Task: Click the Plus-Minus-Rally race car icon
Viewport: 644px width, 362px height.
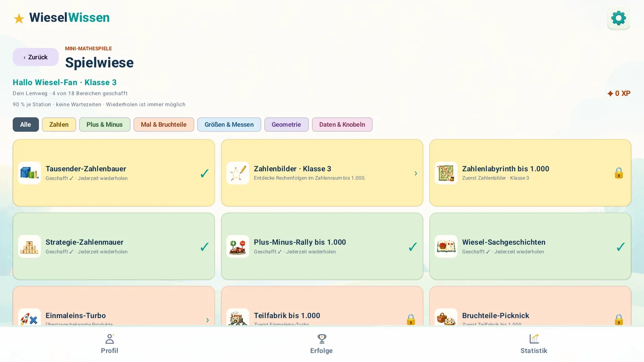Action: (x=238, y=246)
